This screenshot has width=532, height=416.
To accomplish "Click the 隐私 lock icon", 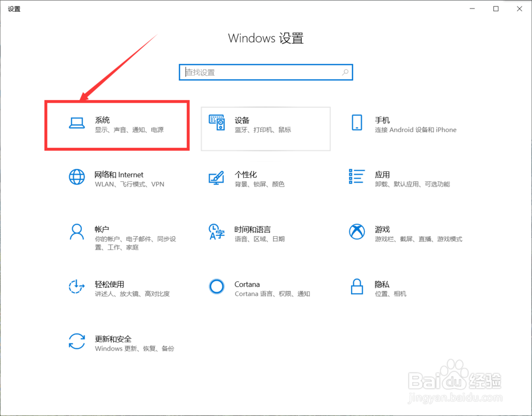I will tap(356, 286).
